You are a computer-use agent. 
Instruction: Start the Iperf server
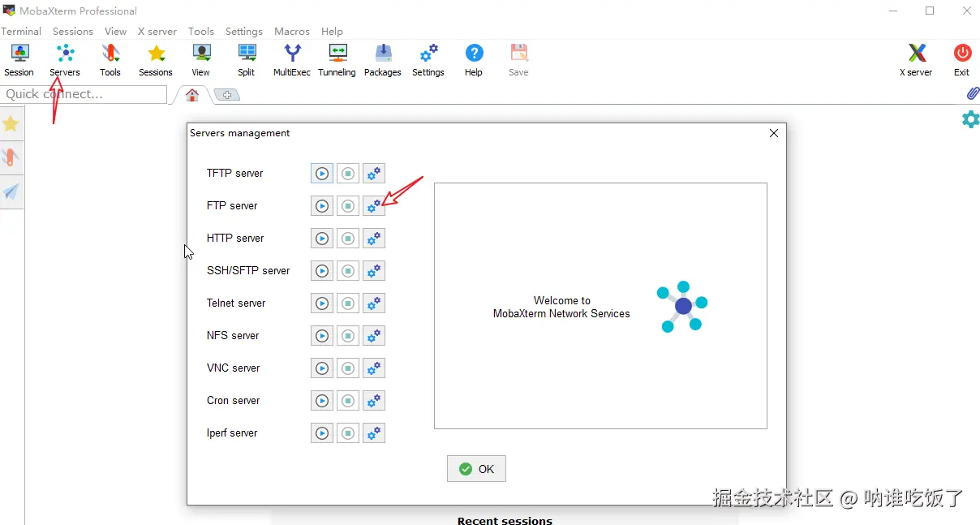coord(322,433)
